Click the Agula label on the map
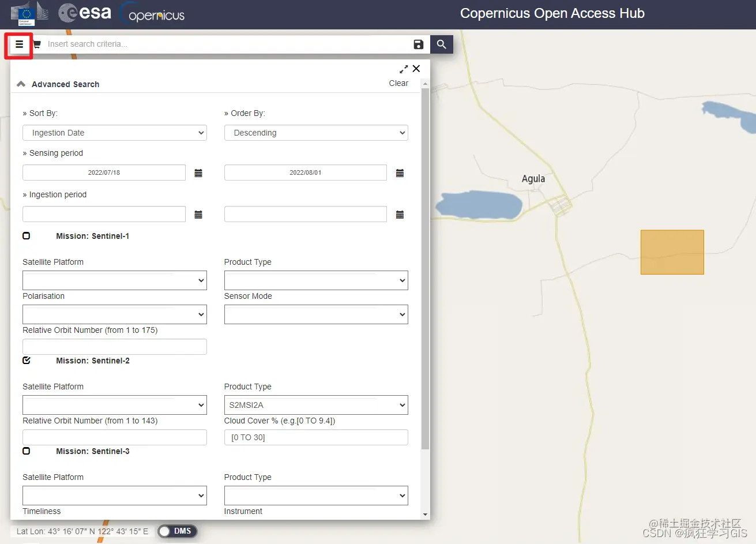 533,179
